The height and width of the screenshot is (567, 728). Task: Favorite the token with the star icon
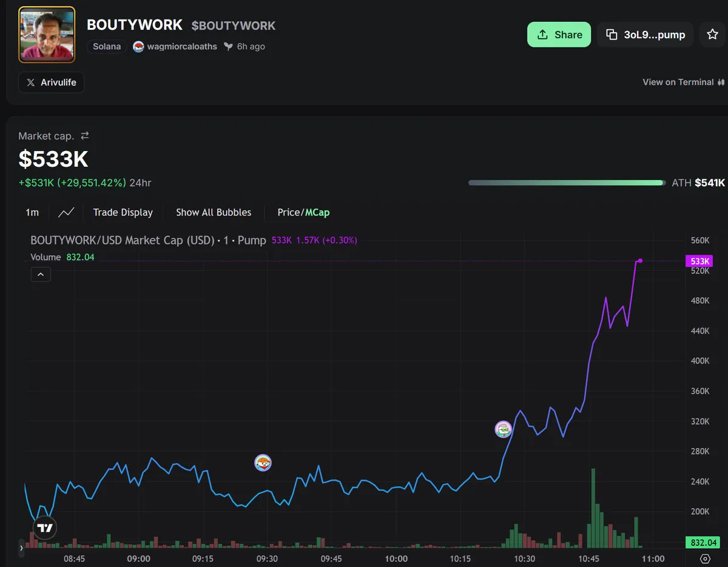pos(713,35)
